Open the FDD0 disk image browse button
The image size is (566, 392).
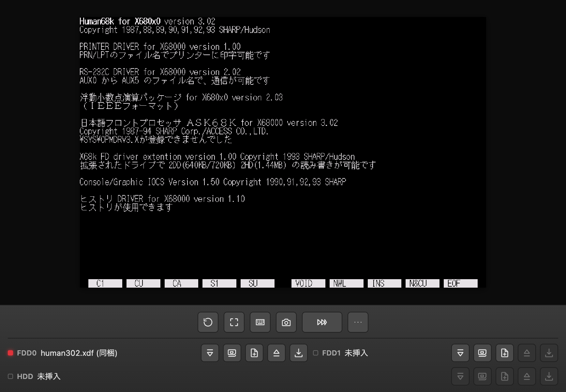click(x=232, y=353)
